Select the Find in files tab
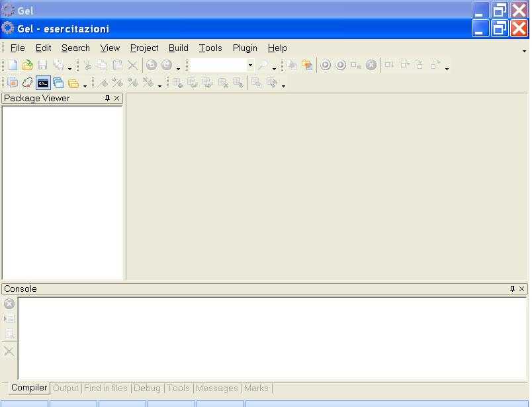The image size is (532, 407). coord(105,388)
